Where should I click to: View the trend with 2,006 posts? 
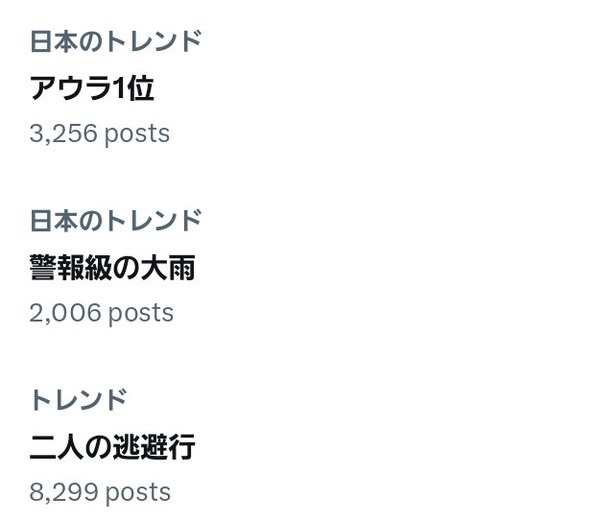point(112,268)
